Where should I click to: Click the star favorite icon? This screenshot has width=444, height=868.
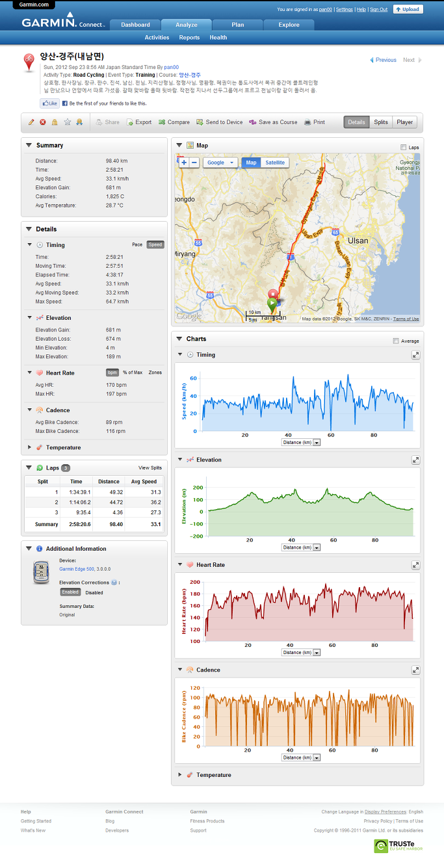[x=67, y=122]
